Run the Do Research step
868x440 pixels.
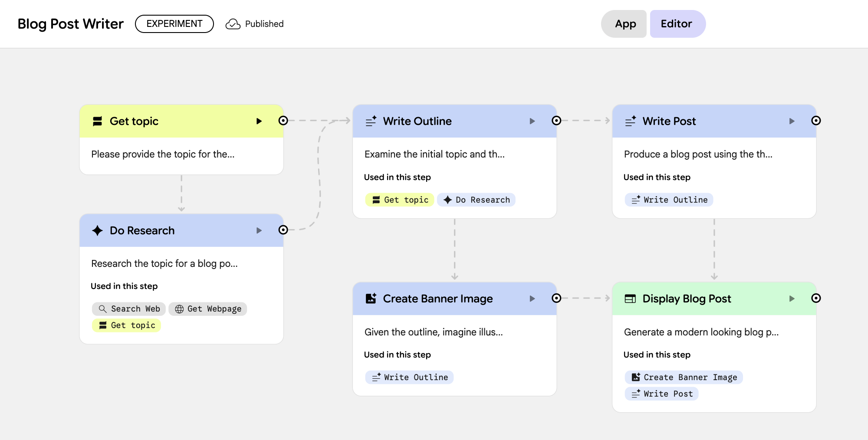click(x=259, y=230)
